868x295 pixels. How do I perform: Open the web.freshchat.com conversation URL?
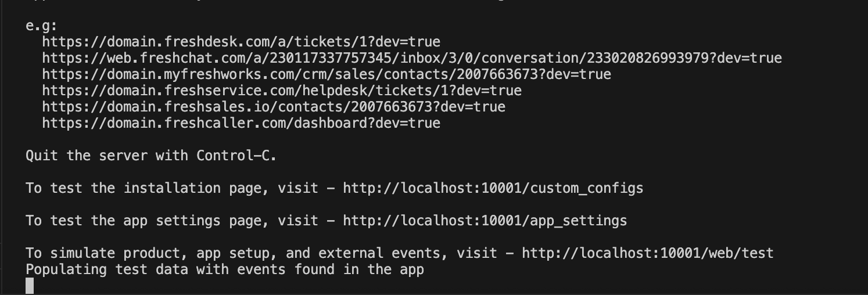click(412, 58)
